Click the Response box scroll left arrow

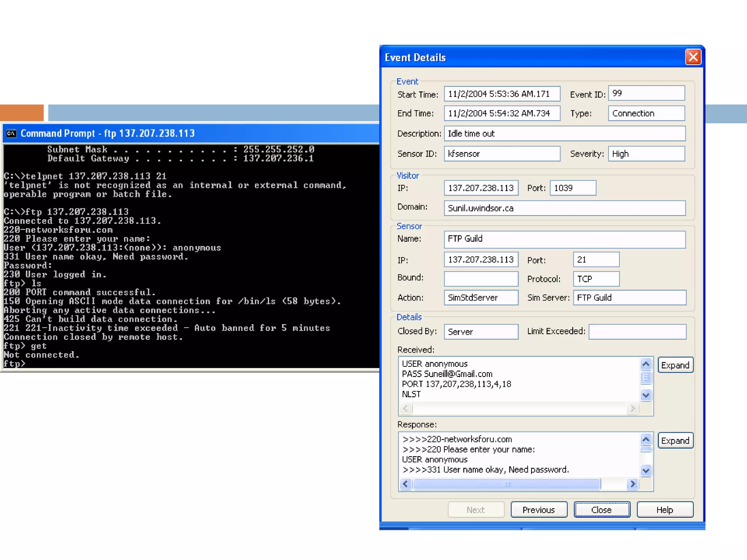[x=406, y=484]
